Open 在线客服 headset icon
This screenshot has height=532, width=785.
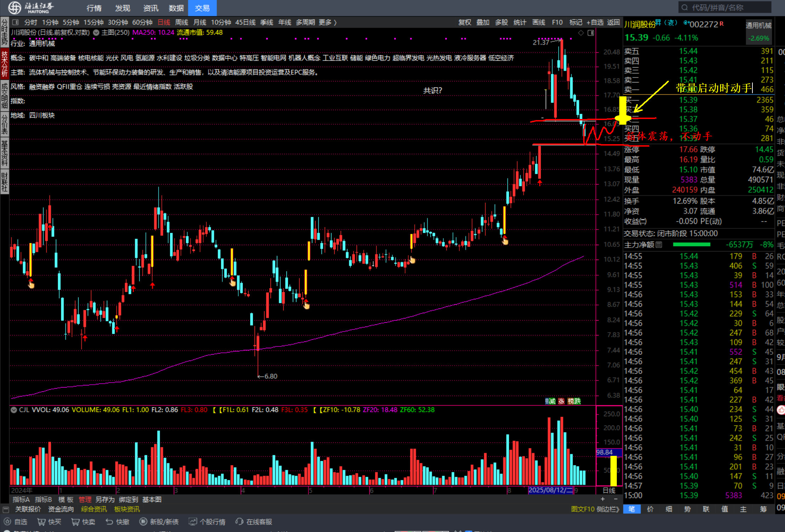[239, 522]
